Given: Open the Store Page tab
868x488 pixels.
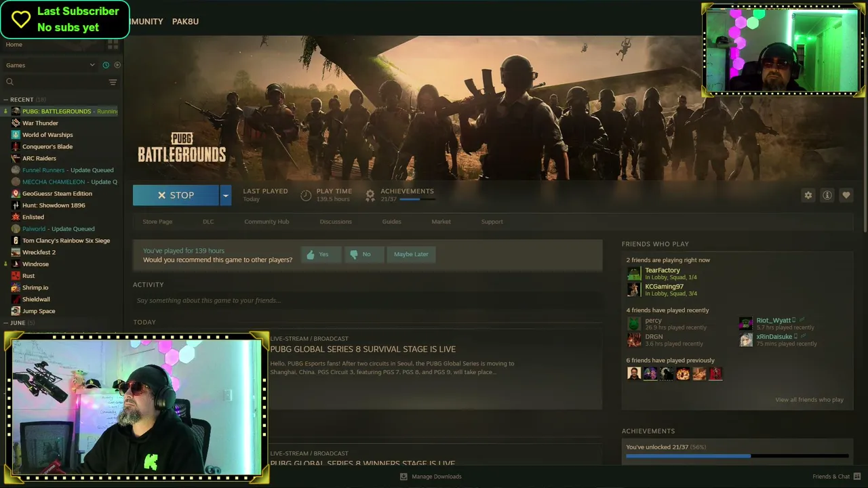Looking at the screenshot, I should (157, 222).
